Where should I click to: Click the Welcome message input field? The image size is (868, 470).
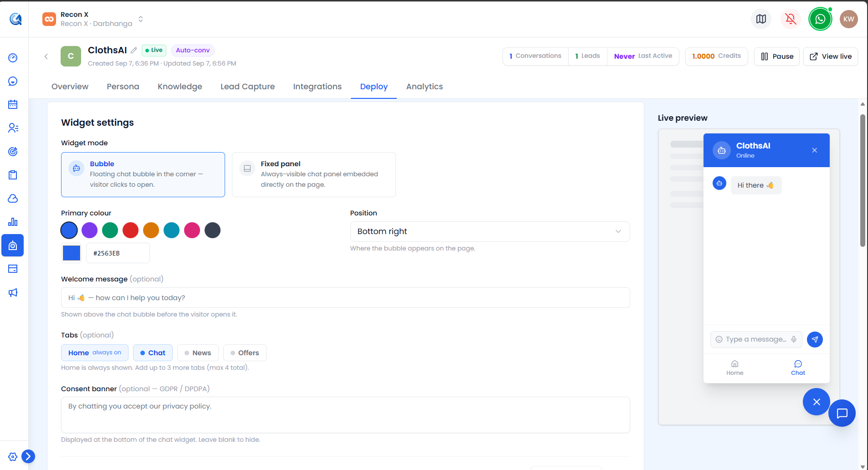pos(345,298)
